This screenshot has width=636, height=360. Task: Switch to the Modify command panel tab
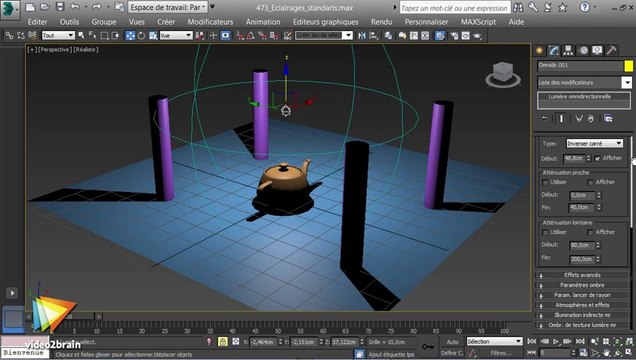click(554, 50)
